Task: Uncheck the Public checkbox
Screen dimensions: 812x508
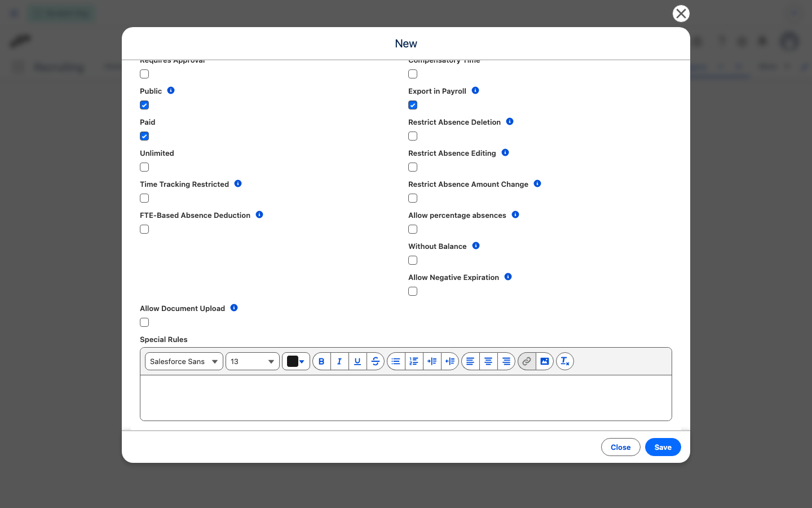Action: pyautogui.click(x=144, y=105)
